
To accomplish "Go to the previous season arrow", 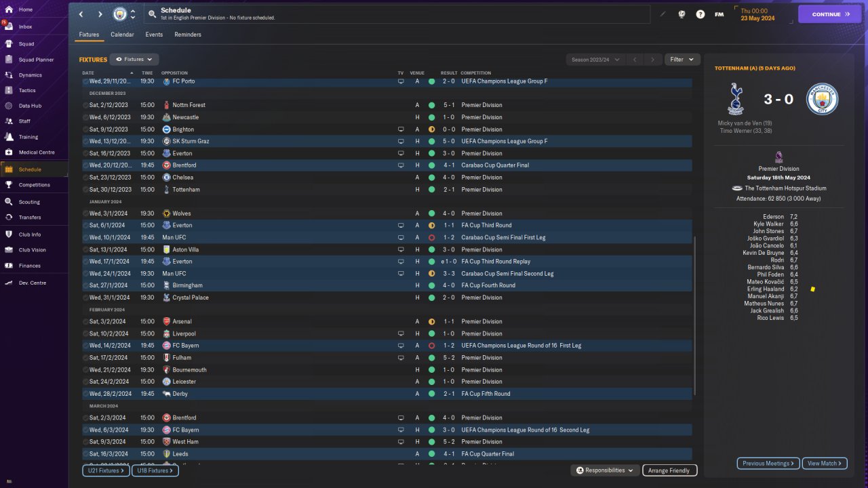I will click(635, 60).
